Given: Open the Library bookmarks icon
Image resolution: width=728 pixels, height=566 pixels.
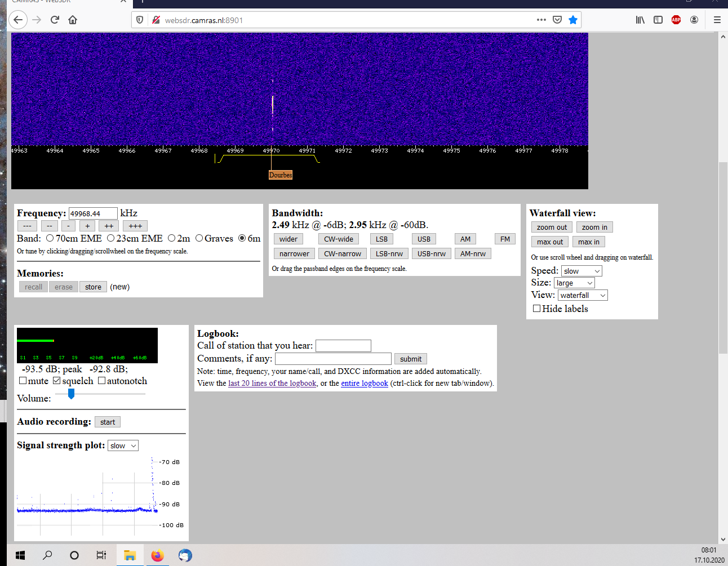Looking at the screenshot, I should tap(640, 20).
